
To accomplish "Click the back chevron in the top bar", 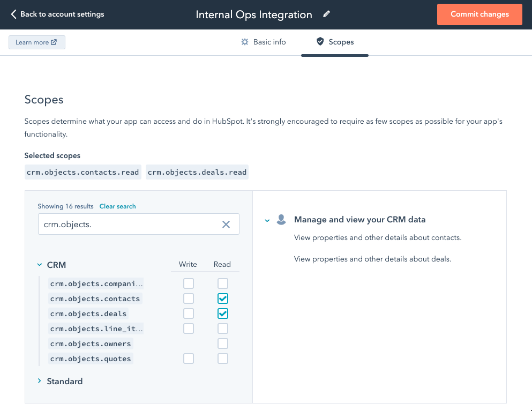I will click(13, 14).
